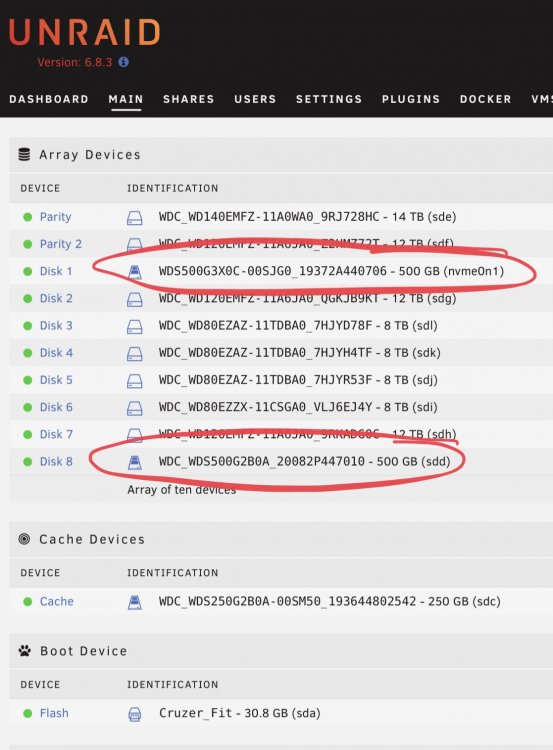Click the Cache Devices section heading
Screen dimensions: 553x750
[92, 540]
